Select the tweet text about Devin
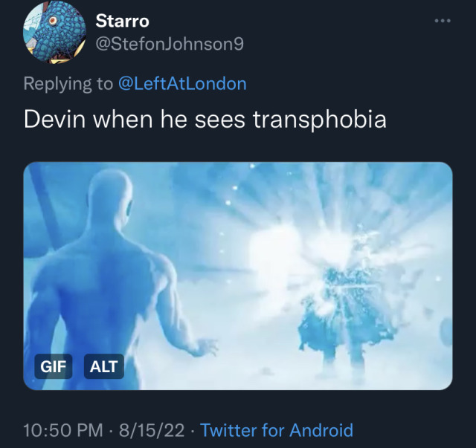This screenshot has height=448, width=476. pos(205,120)
